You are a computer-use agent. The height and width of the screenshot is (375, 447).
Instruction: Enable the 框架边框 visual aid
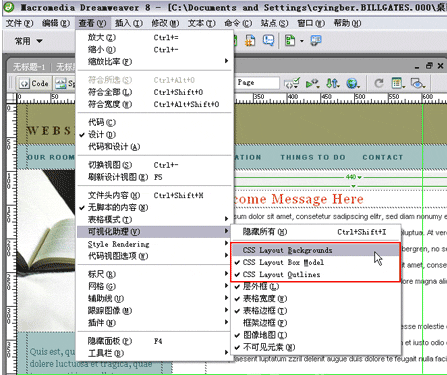coord(316,323)
